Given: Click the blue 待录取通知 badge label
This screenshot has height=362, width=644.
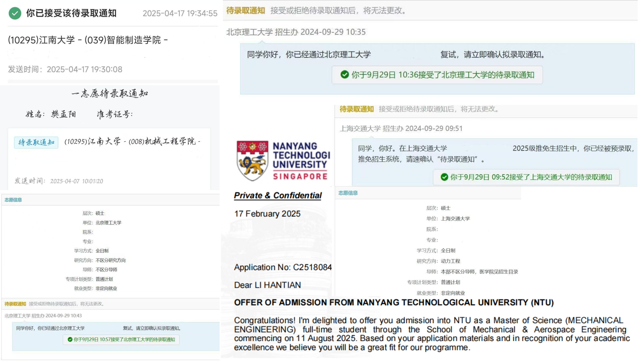Looking at the screenshot, I should point(36,143).
